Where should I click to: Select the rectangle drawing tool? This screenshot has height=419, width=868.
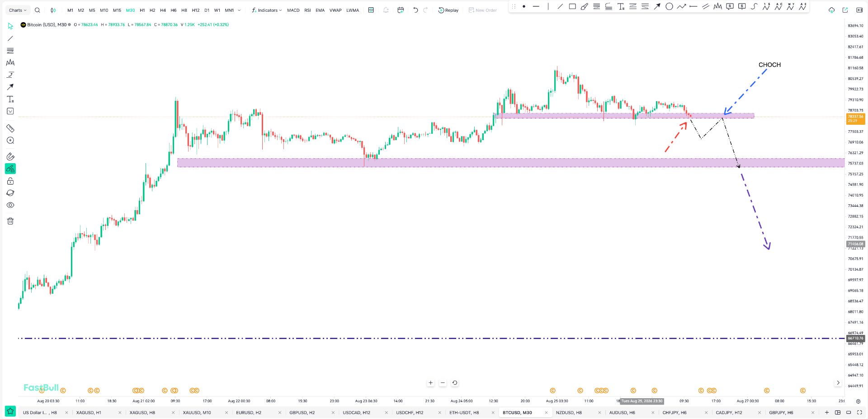point(572,6)
